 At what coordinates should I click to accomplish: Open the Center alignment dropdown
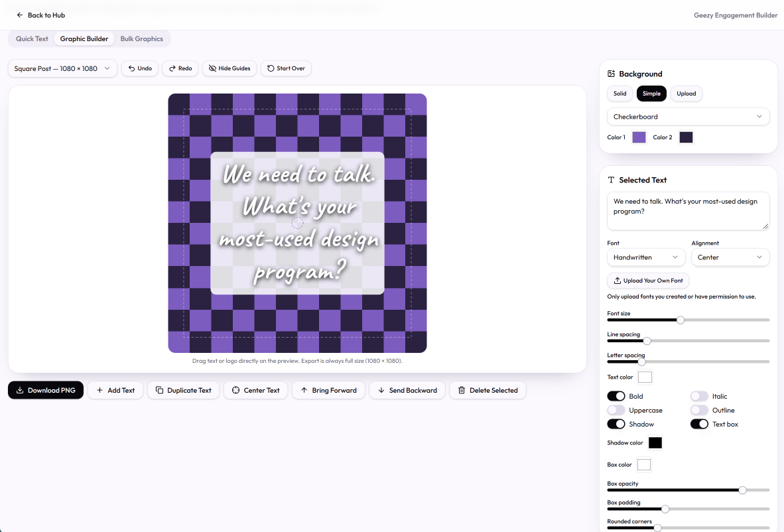[x=730, y=257]
